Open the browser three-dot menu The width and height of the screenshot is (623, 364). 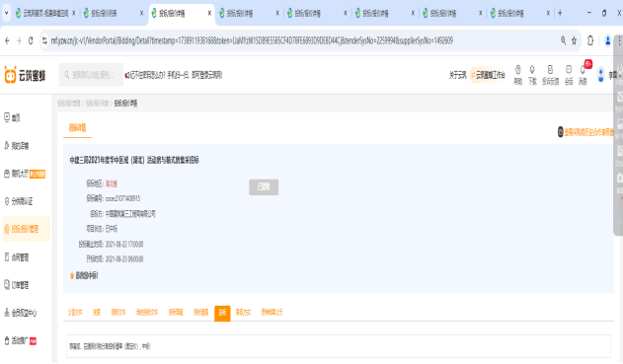(x=619, y=40)
